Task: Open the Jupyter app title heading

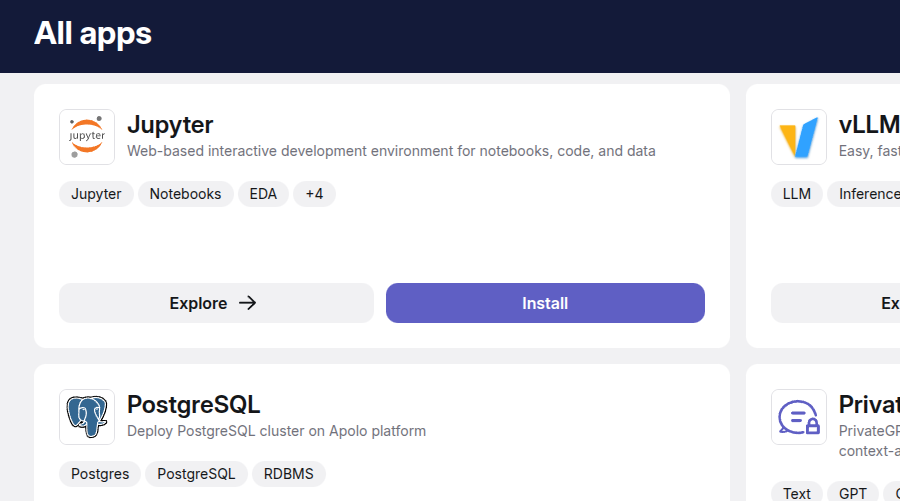Action: 170,125
